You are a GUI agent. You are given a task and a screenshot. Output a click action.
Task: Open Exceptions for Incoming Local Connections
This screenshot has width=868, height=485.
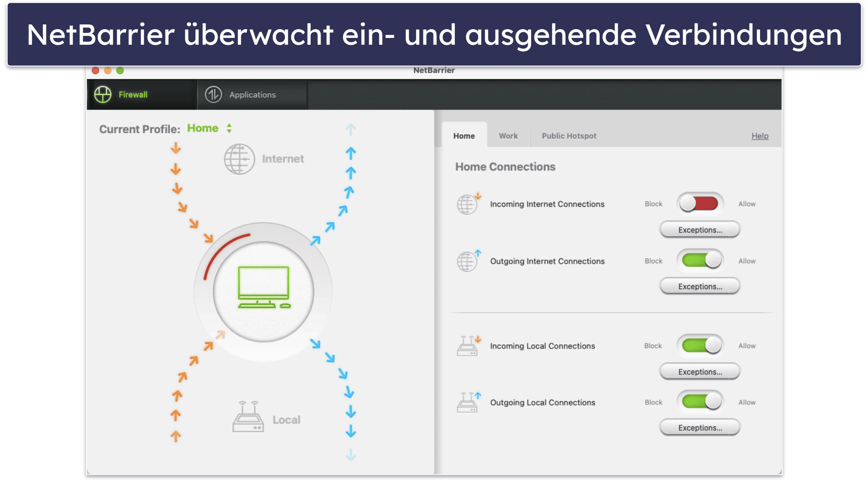[x=700, y=372]
